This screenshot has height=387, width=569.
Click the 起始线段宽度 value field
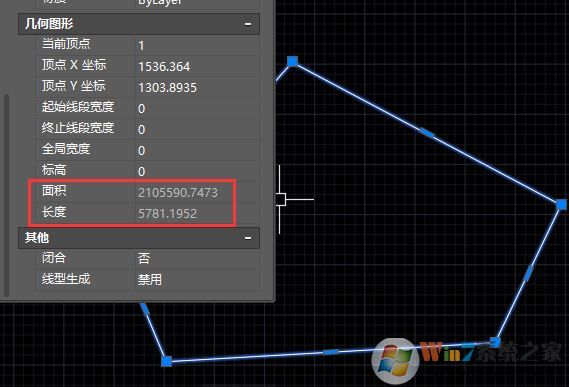pyautogui.click(x=197, y=108)
